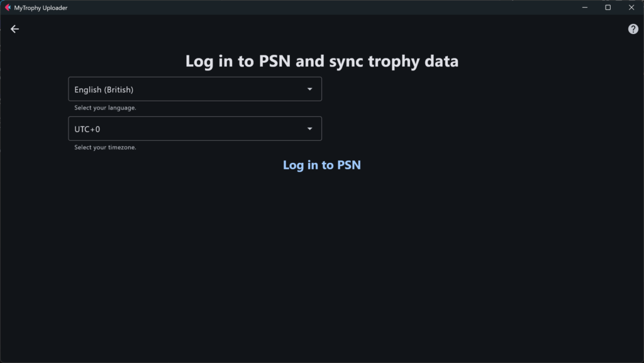
Task: Click the "UTC+0" text value
Action: point(87,129)
